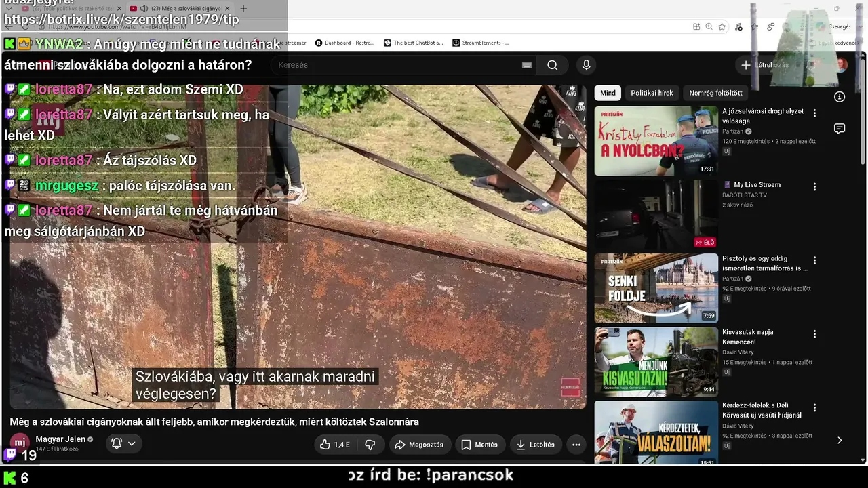The height and width of the screenshot is (488, 868).
Task: Dislike the current video
Action: point(370,445)
